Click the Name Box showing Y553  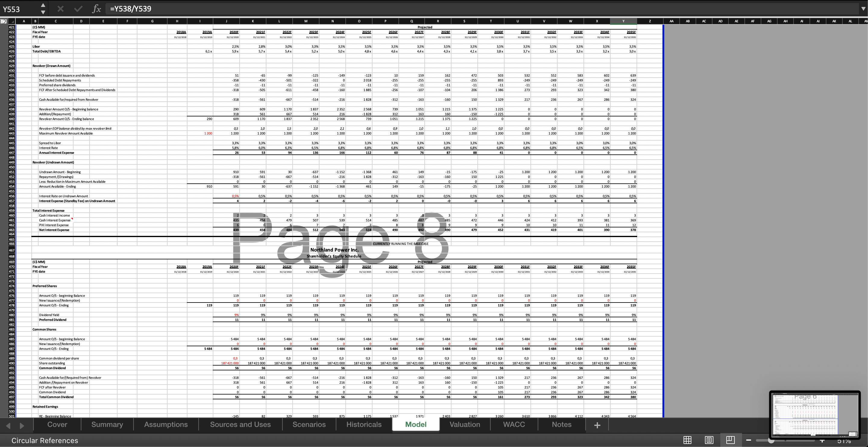coord(20,9)
